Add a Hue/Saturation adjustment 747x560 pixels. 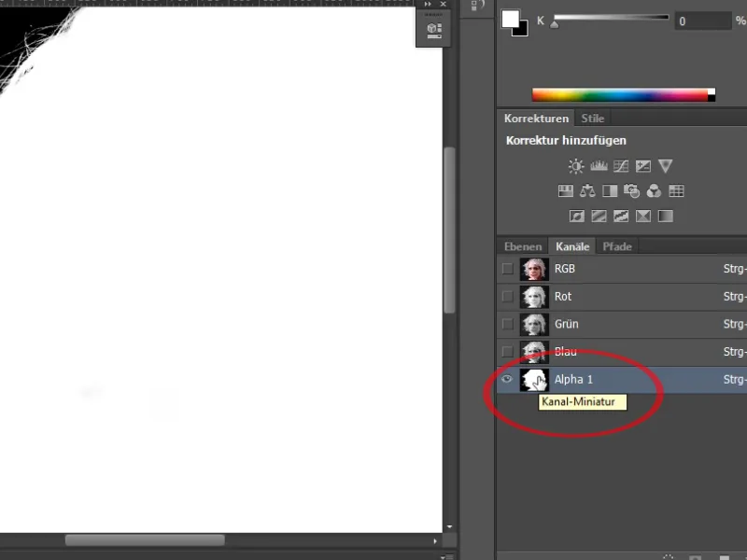coord(566,191)
